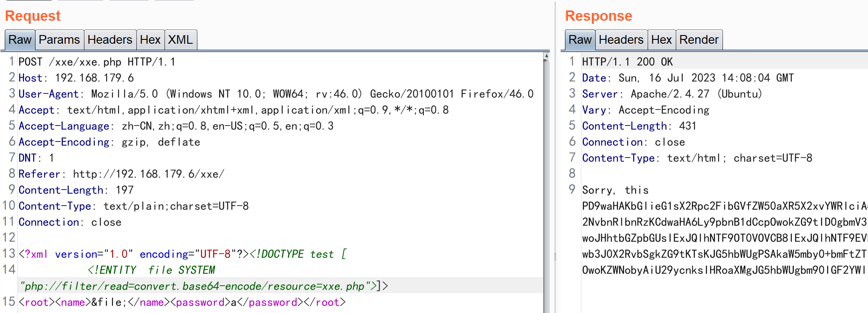Viewport: 868px width, 313px height.
Task: Click the POST /xxe/xxe.php request line
Action: (97, 62)
